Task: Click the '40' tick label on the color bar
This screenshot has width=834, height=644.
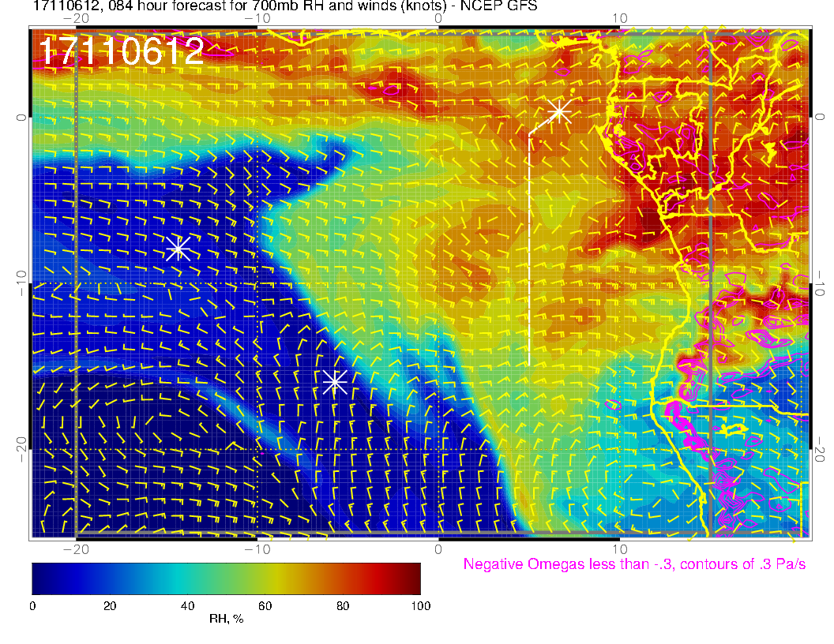Action: [x=187, y=606]
